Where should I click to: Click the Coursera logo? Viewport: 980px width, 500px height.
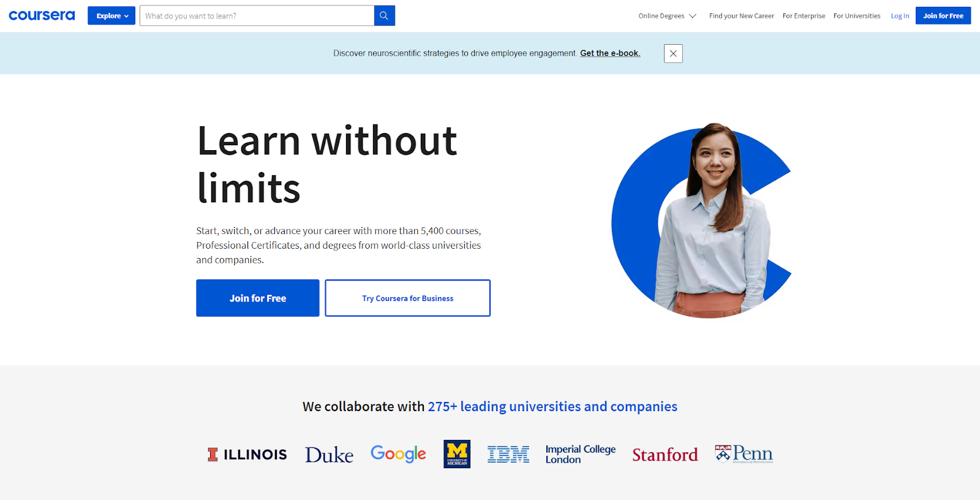pos(42,15)
